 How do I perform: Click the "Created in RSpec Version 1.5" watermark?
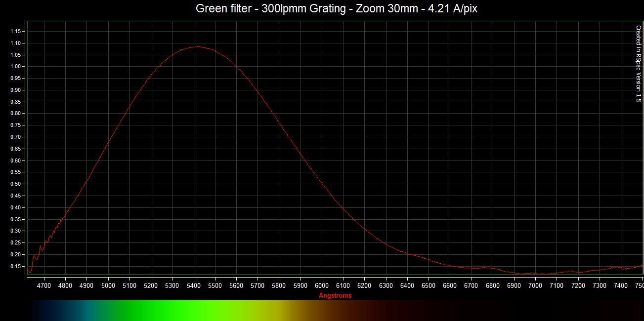click(638, 64)
